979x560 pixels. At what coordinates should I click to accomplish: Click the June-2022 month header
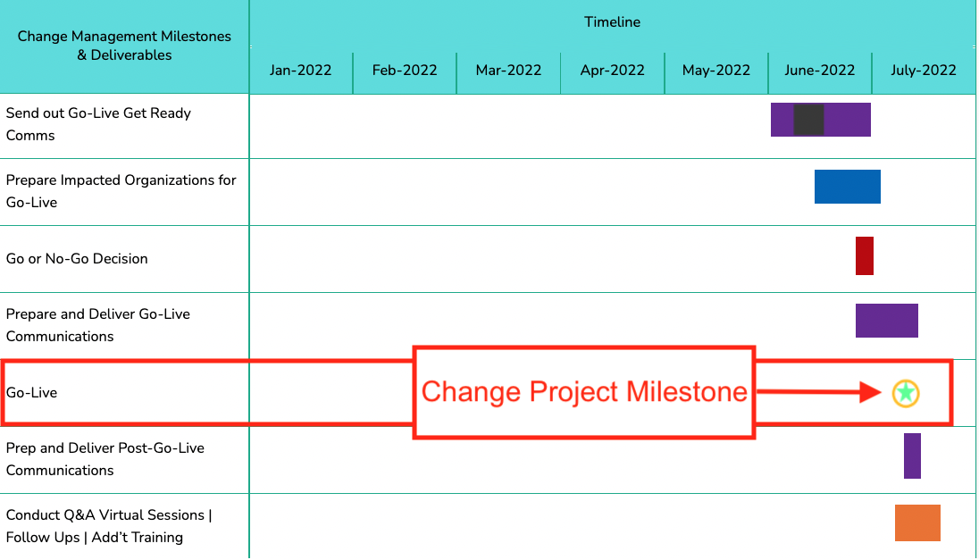pyautogui.click(x=819, y=71)
